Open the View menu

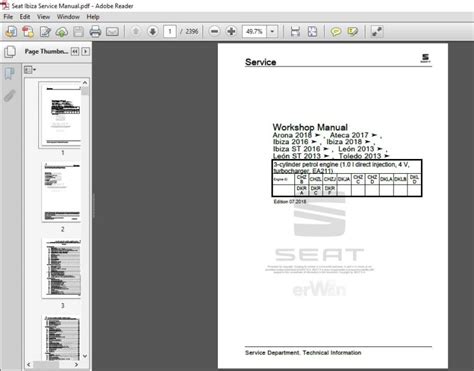point(43,17)
